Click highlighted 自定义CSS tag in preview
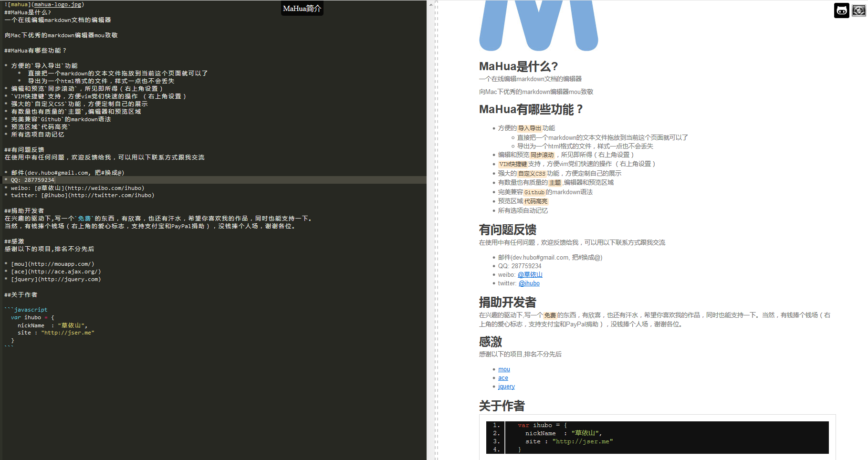Viewport: 868px width, 460px height. (532, 173)
